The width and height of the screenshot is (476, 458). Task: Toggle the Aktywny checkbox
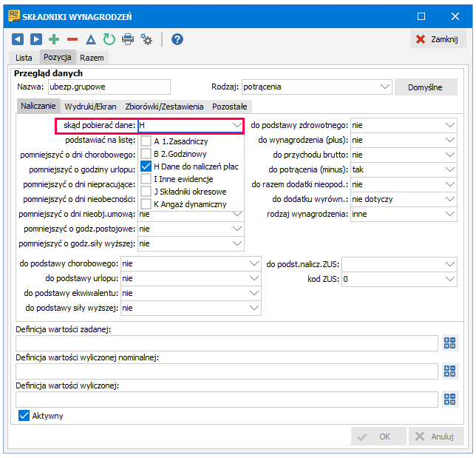(x=24, y=415)
